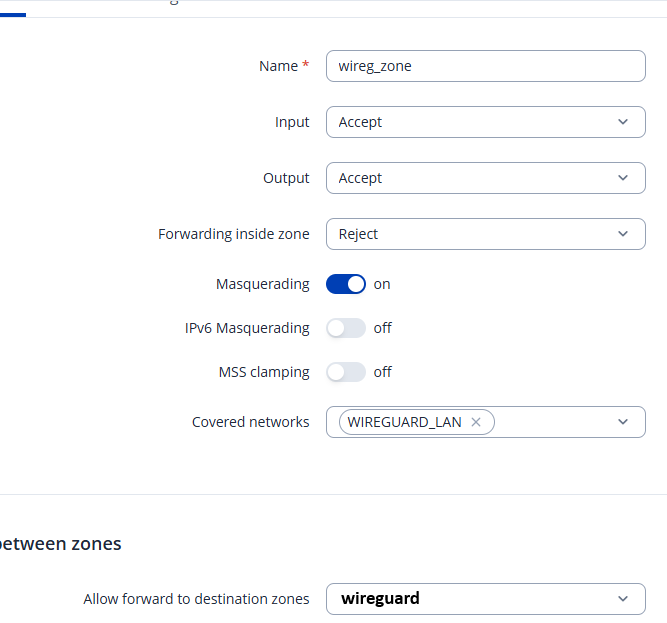The image size is (667, 623).
Task: Open the Forwarding inside zone Reject dropdown
Action: click(x=486, y=234)
